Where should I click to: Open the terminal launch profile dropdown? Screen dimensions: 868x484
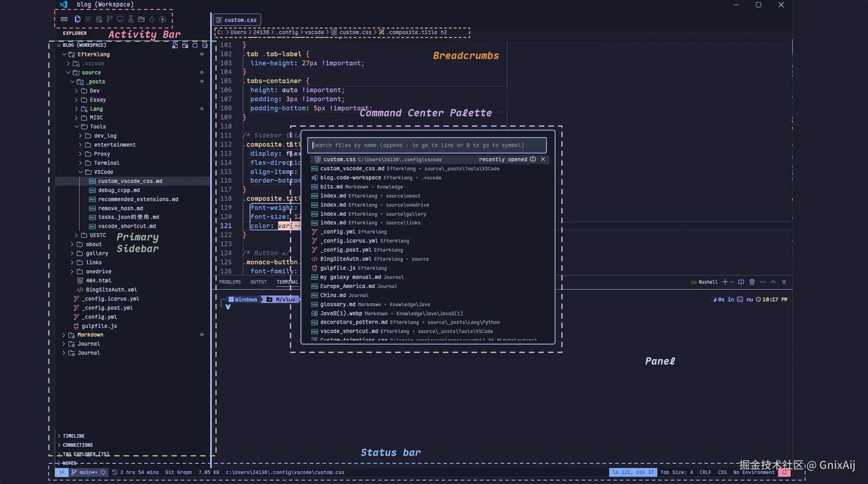(x=731, y=282)
